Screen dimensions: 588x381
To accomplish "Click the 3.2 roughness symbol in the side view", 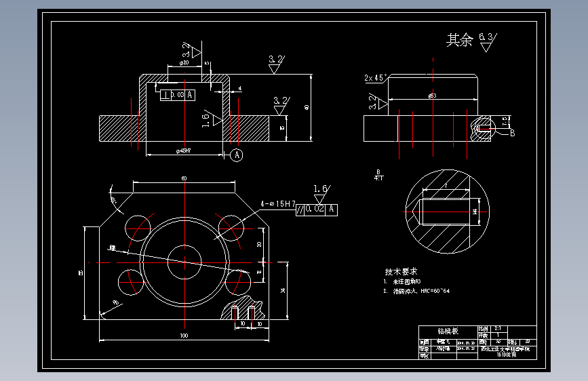I will [378, 102].
